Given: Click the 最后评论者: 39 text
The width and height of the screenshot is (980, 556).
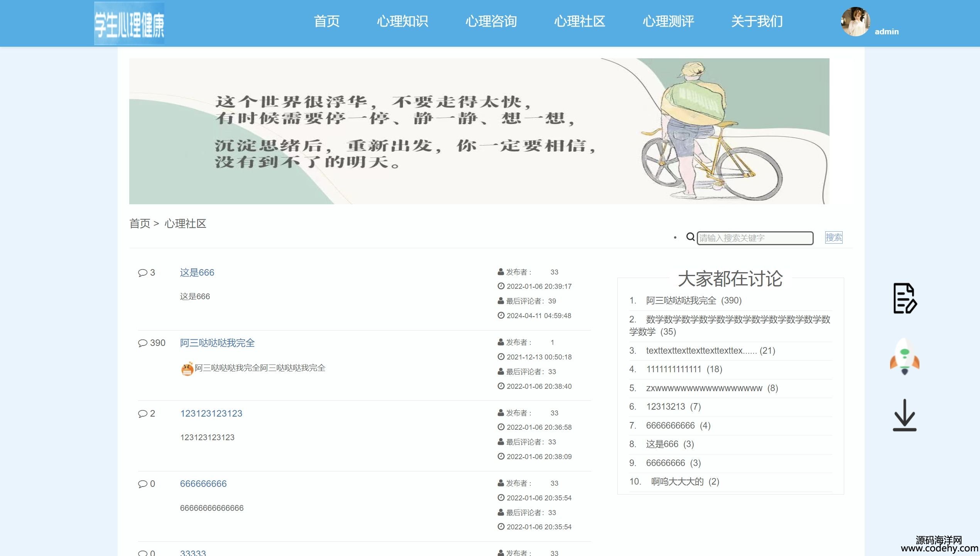Looking at the screenshot, I should click(531, 301).
